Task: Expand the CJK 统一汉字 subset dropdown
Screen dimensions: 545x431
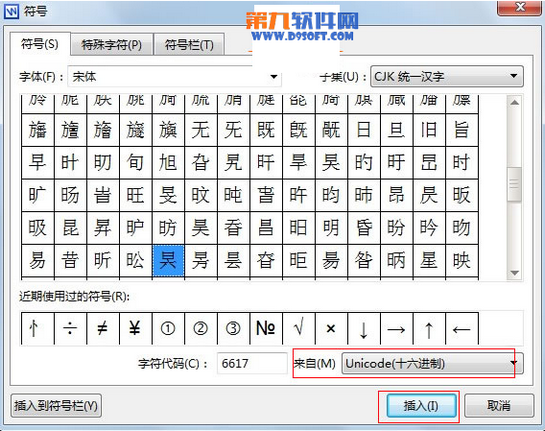Action: (x=447, y=76)
